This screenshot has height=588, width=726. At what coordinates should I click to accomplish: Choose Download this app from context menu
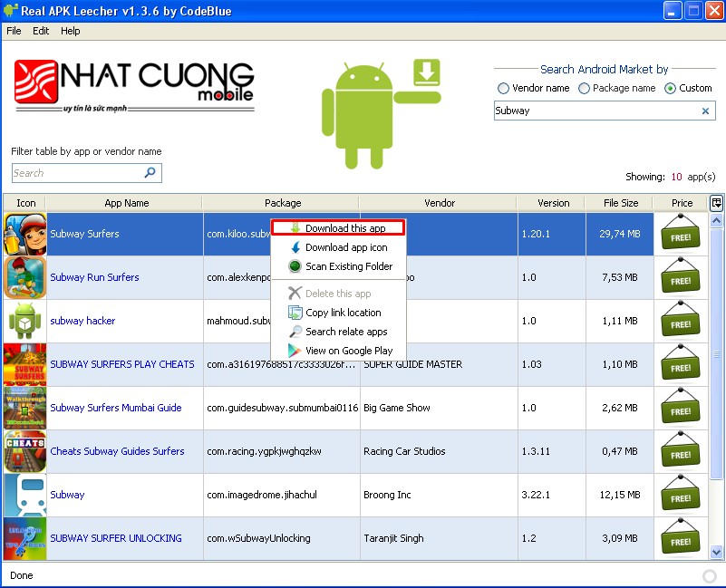tap(338, 227)
